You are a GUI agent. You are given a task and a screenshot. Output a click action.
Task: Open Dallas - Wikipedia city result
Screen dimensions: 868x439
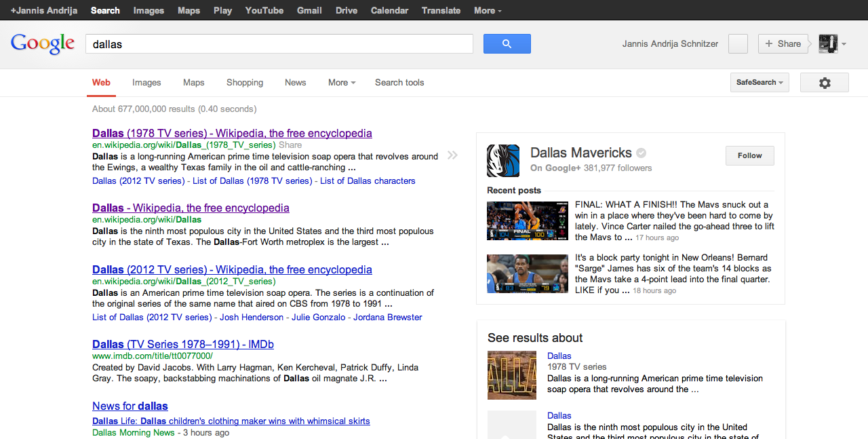[x=191, y=208]
